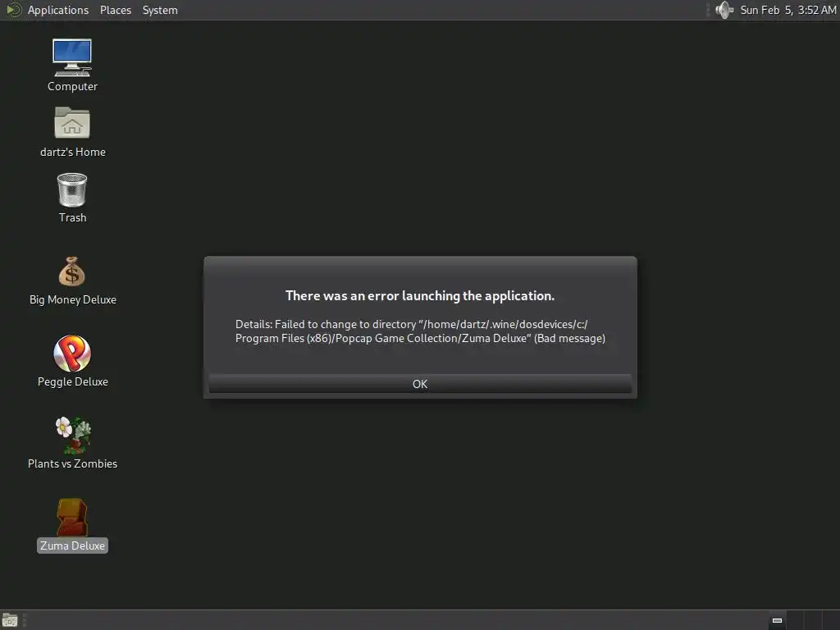840x630 pixels.
Task: Switch to the first workspace in the switcher
Action: (777, 620)
